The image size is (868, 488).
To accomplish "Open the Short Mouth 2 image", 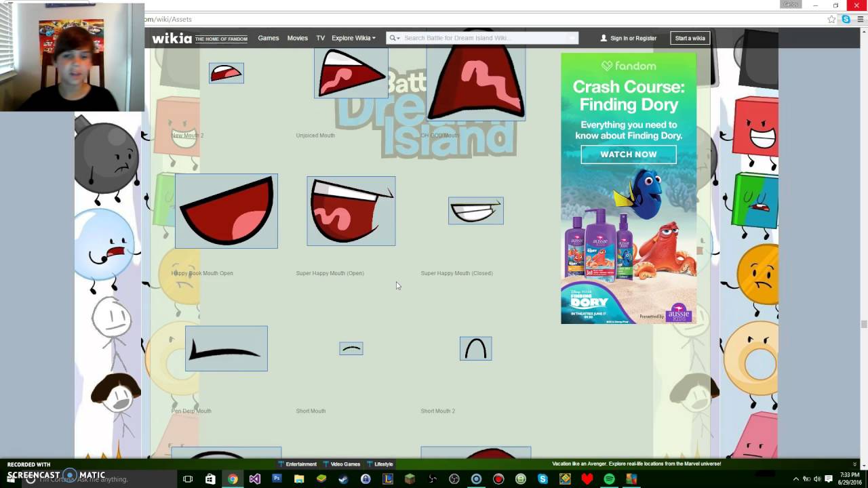I will tap(476, 348).
